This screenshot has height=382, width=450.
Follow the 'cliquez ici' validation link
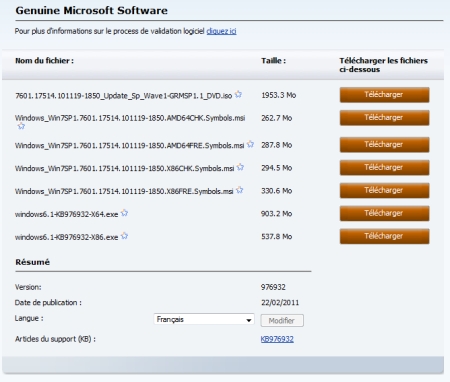click(x=221, y=31)
